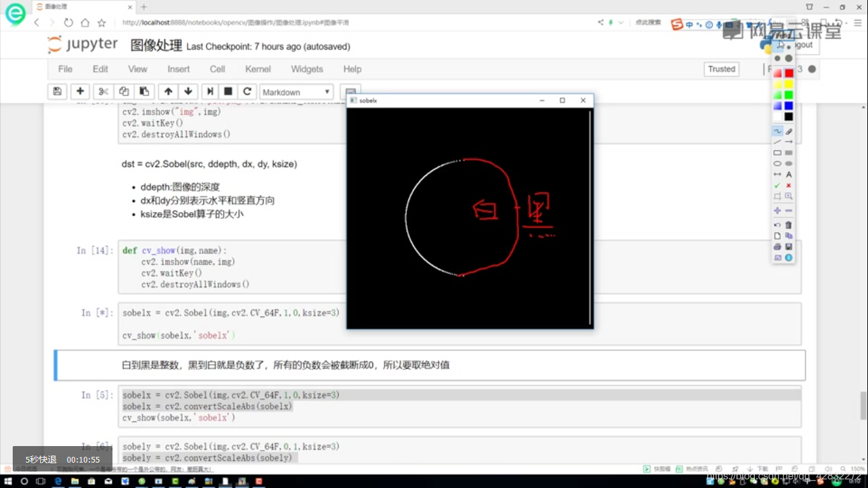Select the hollow ellipse tool
The image size is (868, 488).
click(x=777, y=163)
